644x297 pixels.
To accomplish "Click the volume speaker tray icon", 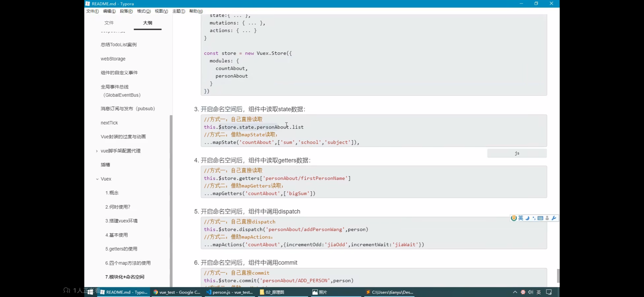I will pos(530,292).
